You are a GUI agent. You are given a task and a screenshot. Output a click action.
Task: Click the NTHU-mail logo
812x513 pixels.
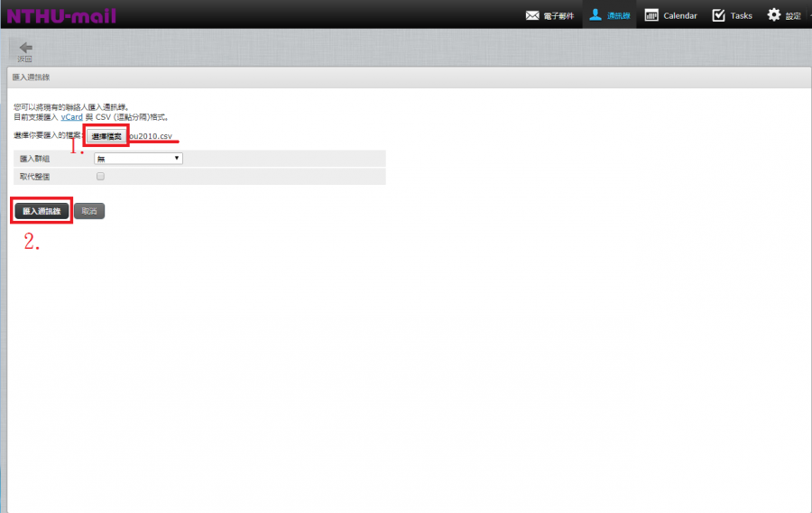coord(61,15)
